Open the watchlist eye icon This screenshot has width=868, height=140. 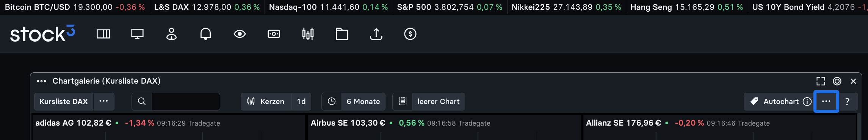[240, 34]
